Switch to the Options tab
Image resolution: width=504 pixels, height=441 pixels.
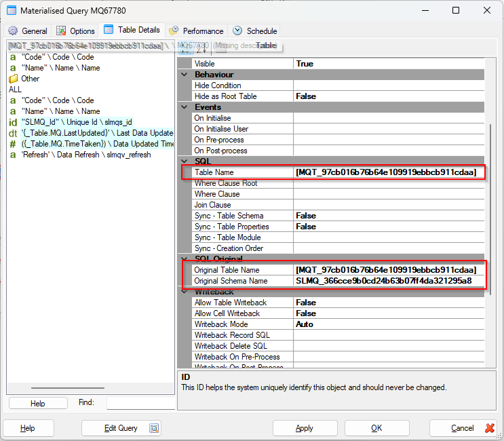pyautogui.click(x=76, y=31)
